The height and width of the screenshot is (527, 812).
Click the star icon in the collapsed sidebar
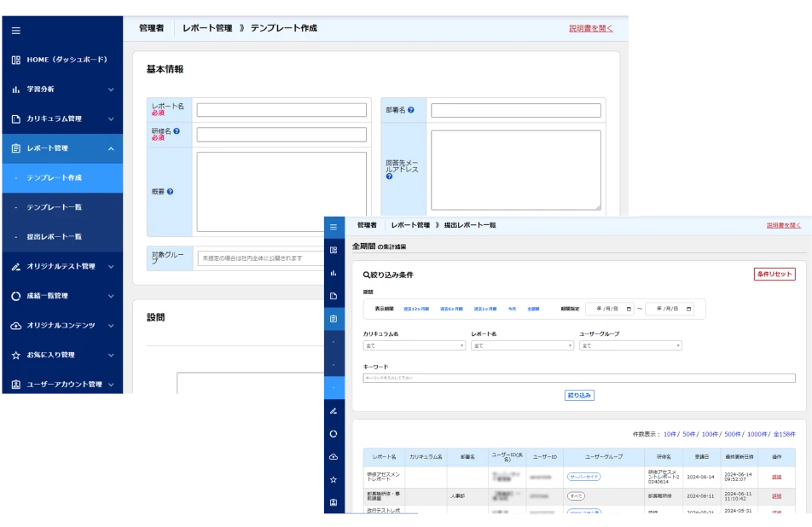tap(333, 480)
